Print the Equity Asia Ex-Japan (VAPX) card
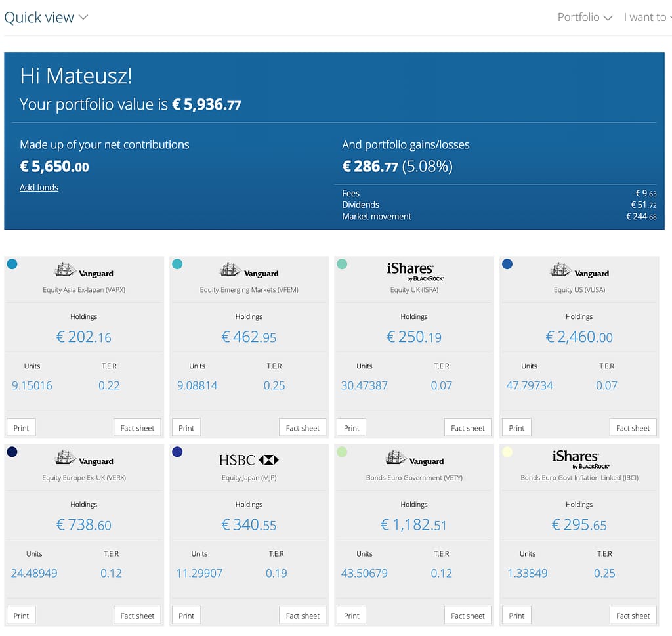The height and width of the screenshot is (636, 672). pyautogui.click(x=21, y=428)
